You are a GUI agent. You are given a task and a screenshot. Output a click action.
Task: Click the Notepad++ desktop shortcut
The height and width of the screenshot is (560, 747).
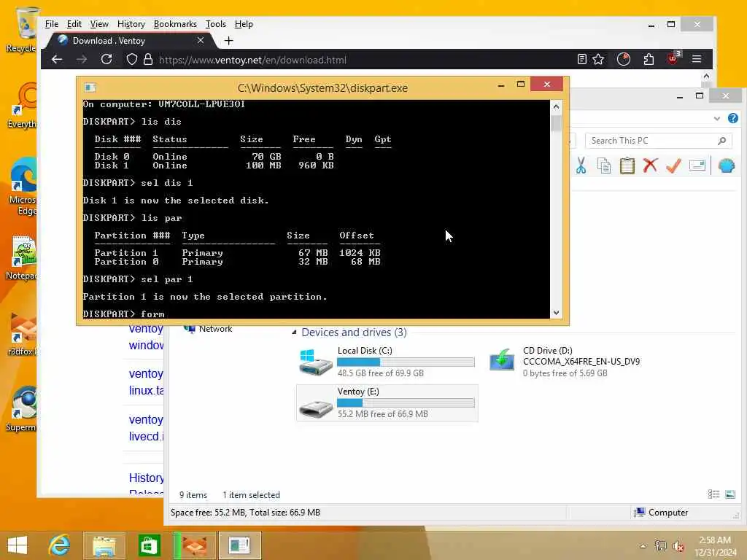[21, 257]
